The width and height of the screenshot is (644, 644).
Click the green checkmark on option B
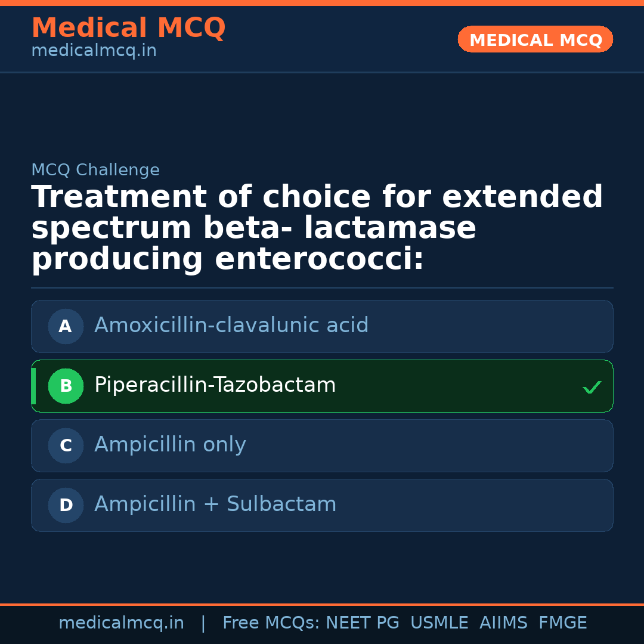pos(592,388)
